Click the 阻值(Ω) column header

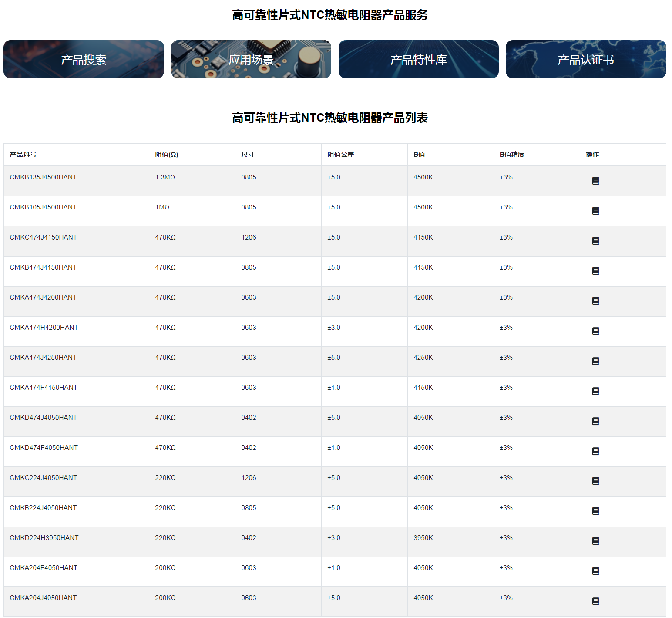pos(167,154)
